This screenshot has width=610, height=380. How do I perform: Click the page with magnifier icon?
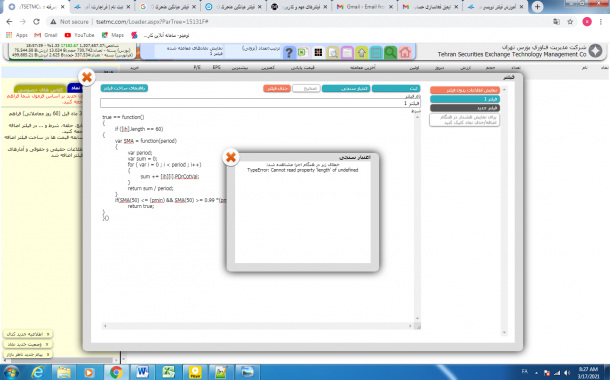coord(333,53)
